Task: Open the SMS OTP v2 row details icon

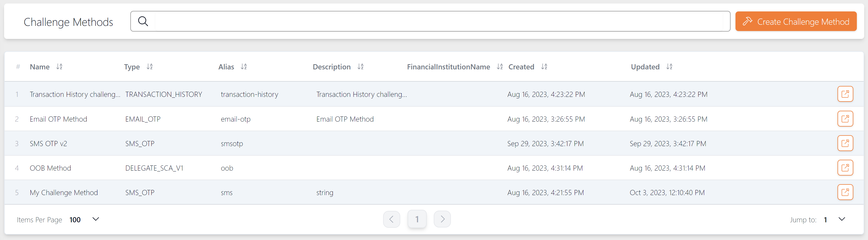Action: click(x=845, y=143)
